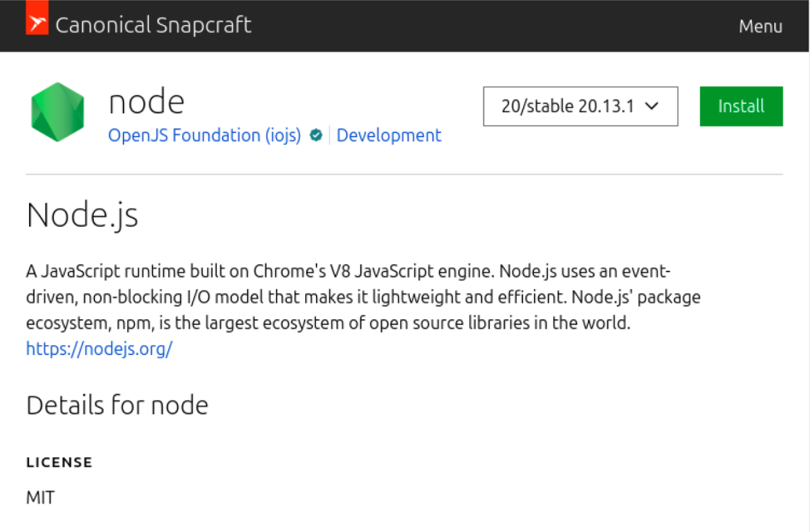The height and width of the screenshot is (532, 810).
Task: Open the 20/stable 20.13.1 channel dropdown
Action: [x=580, y=106]
